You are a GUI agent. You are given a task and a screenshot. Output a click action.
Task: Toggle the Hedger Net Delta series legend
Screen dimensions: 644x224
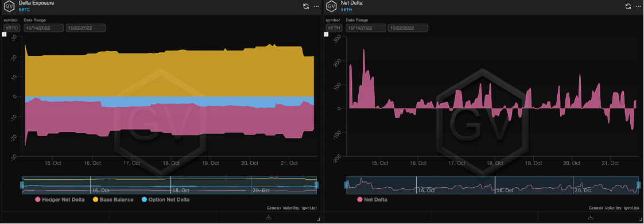point(60,199)
